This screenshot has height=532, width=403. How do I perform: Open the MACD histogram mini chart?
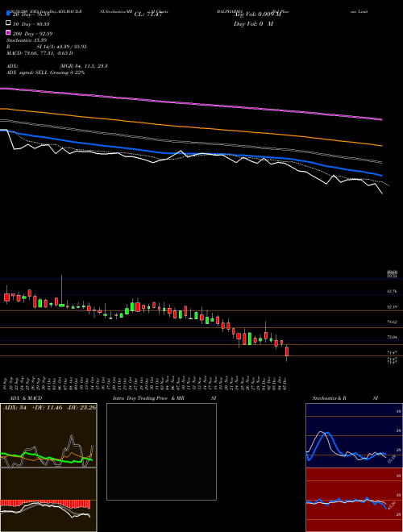click(48, 500)
